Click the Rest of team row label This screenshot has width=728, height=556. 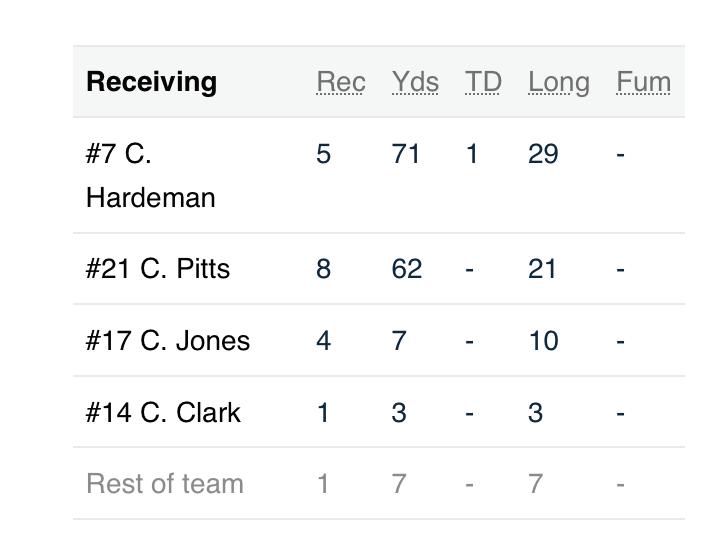point(165,484)
